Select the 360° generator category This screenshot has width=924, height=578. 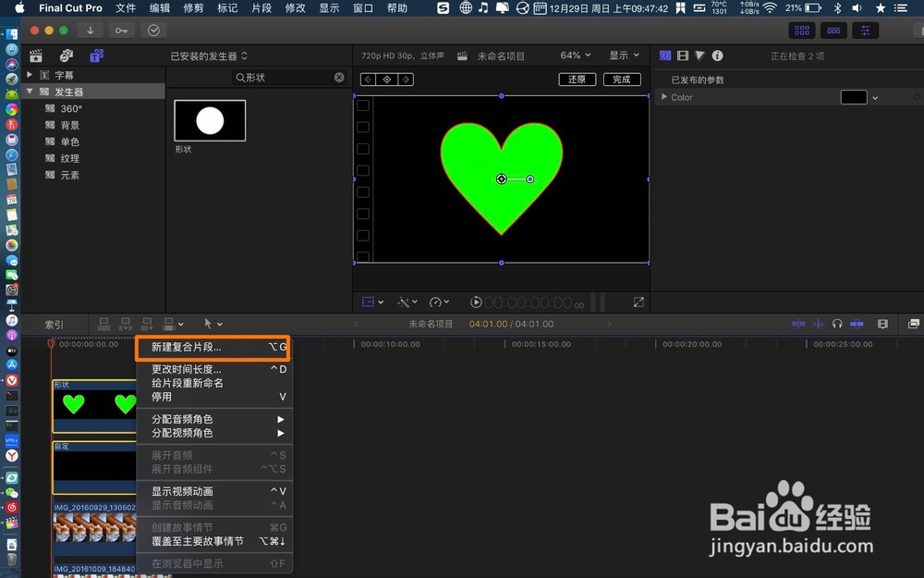click(x=71, y=108)
